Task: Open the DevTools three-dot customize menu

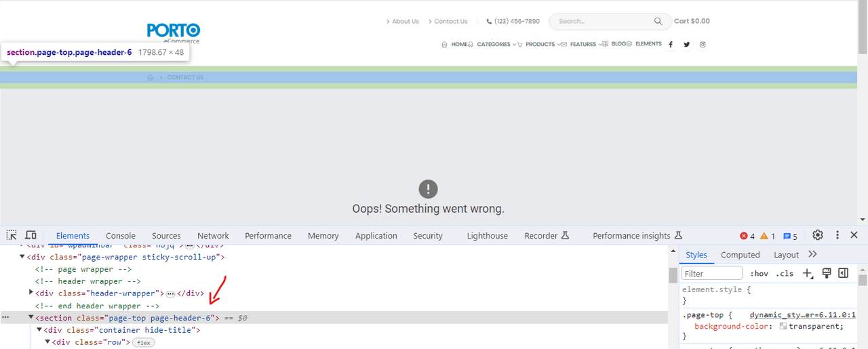Action: click(x=837, y=235)
